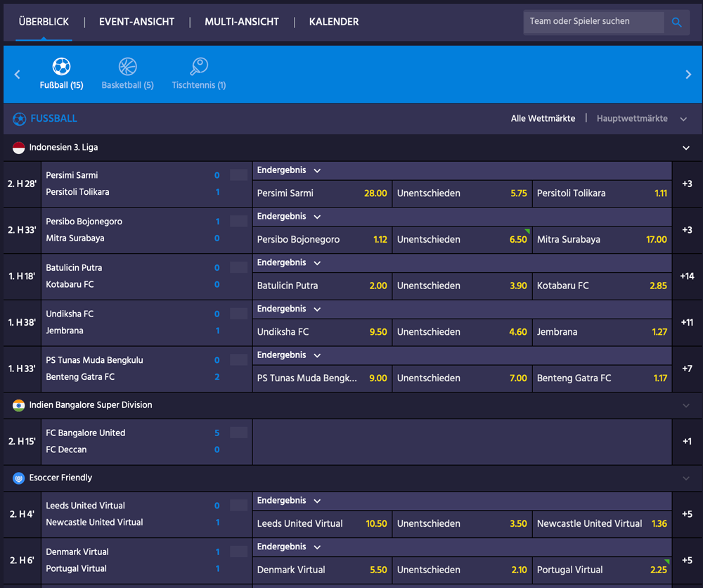703x588 pixels.
Task: Bet on Denmark Virtual at 5.50
Action: (322, 570)
